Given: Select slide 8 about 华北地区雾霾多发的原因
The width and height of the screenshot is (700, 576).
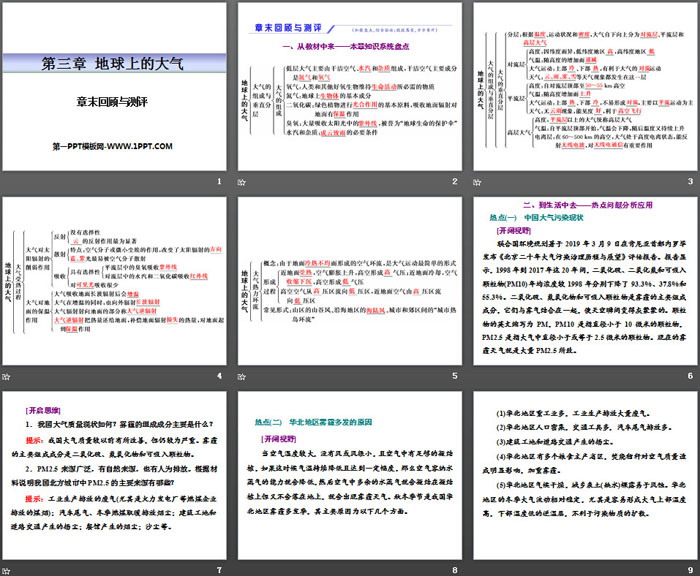Looking at the screenshot, I should pos(350,476).
